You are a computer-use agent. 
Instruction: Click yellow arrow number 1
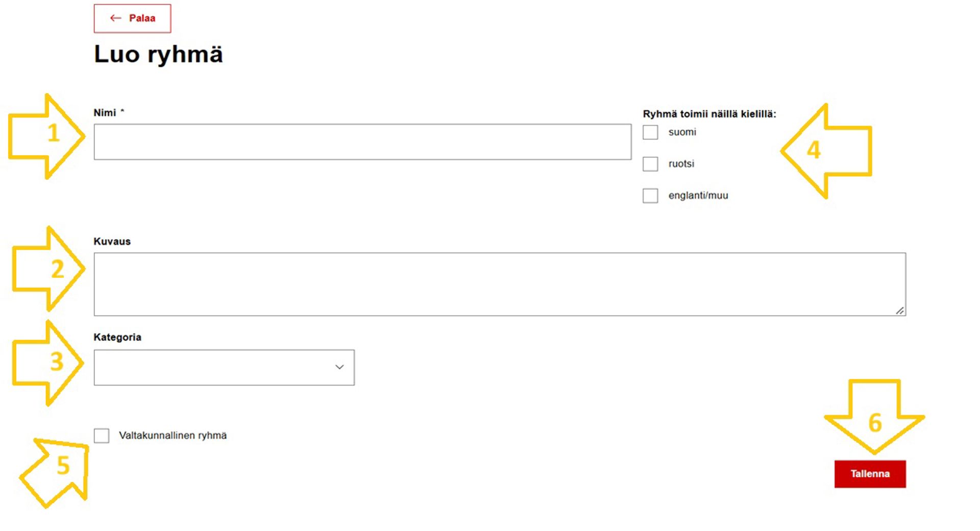click(x=46, y=136)
